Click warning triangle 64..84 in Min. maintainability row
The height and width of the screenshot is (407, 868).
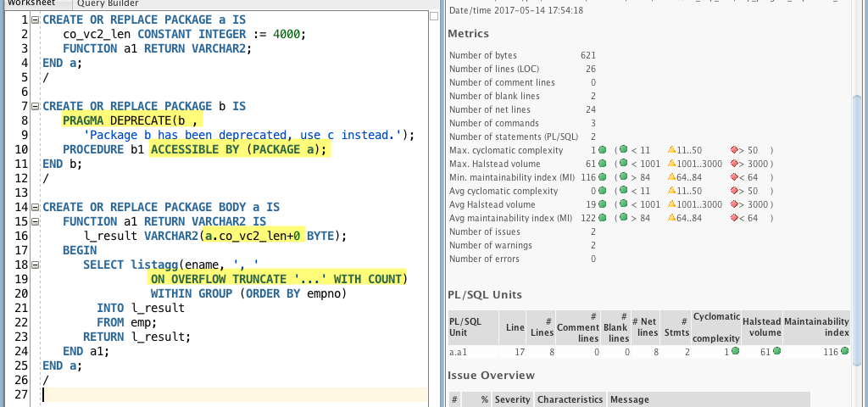[672, 177]
